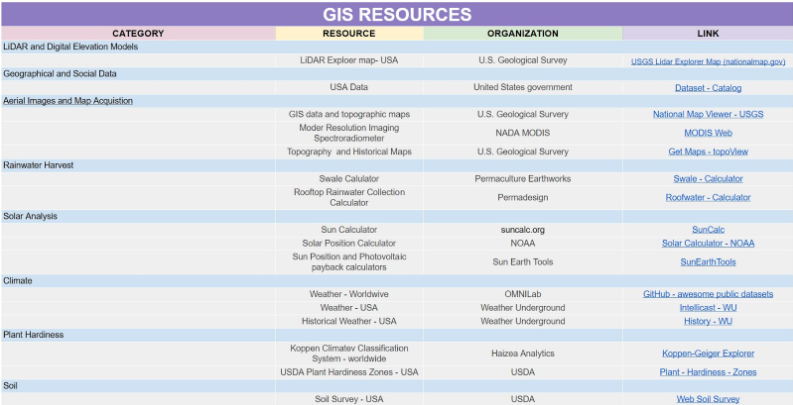Open the Plant - Hardiness - Zones link
This screenshot has height=405, width=793.
708,372
